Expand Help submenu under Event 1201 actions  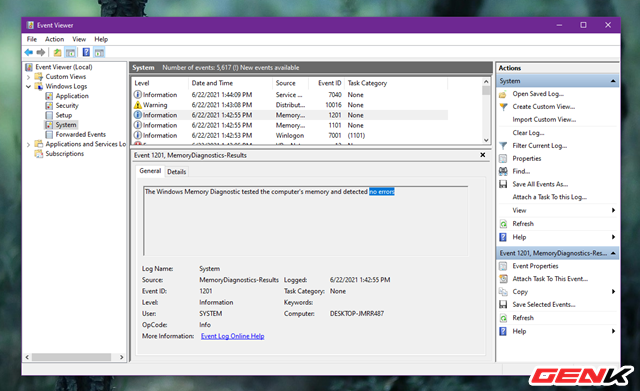[613, 331]
